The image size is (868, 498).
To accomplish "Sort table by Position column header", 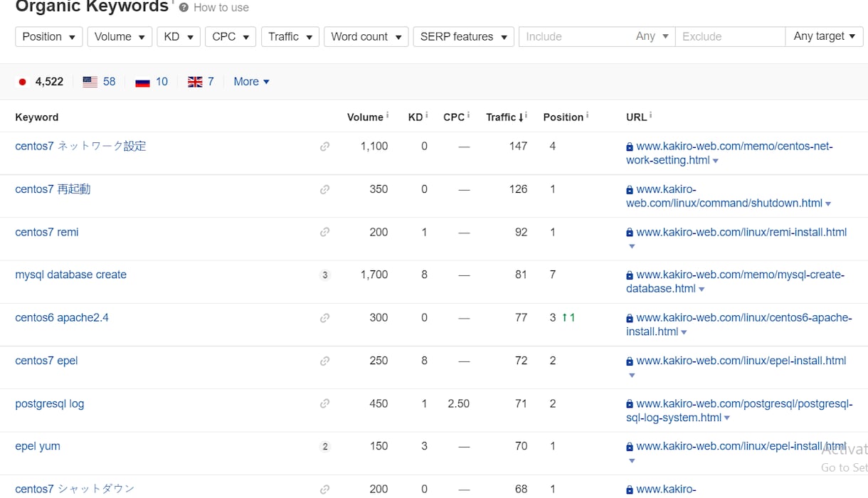I will click(x=563, y=117).
